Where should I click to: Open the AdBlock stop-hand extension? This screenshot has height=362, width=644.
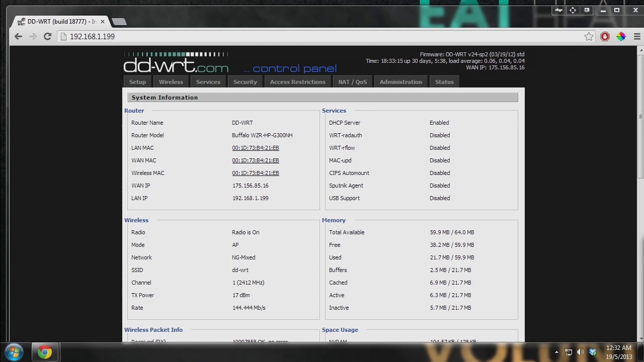click(x=605, y=36)
